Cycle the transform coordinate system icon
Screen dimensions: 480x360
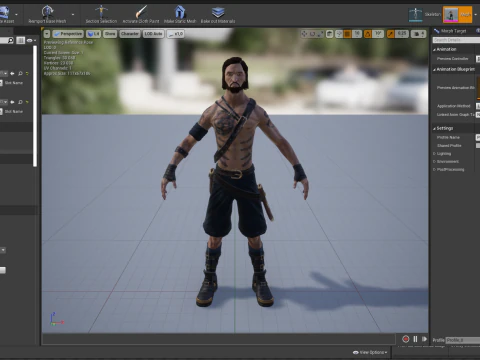[329, 34]
